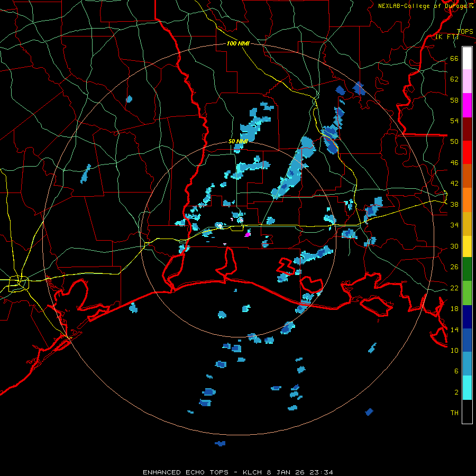Image resolution: width=476 pixels, height=476 pixels.
Task: Click the legend value 2
Action: pyautogui.click(x=456, y=392)
